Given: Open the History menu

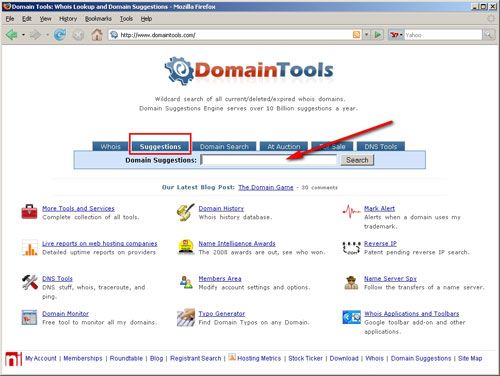Looking at the screenshot, I should click(68, 19).
